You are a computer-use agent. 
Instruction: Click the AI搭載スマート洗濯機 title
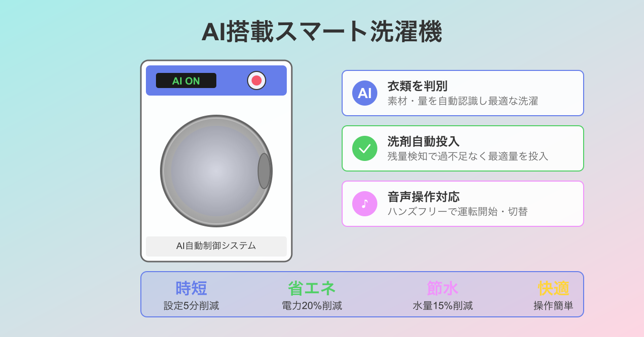pos(321,32)
